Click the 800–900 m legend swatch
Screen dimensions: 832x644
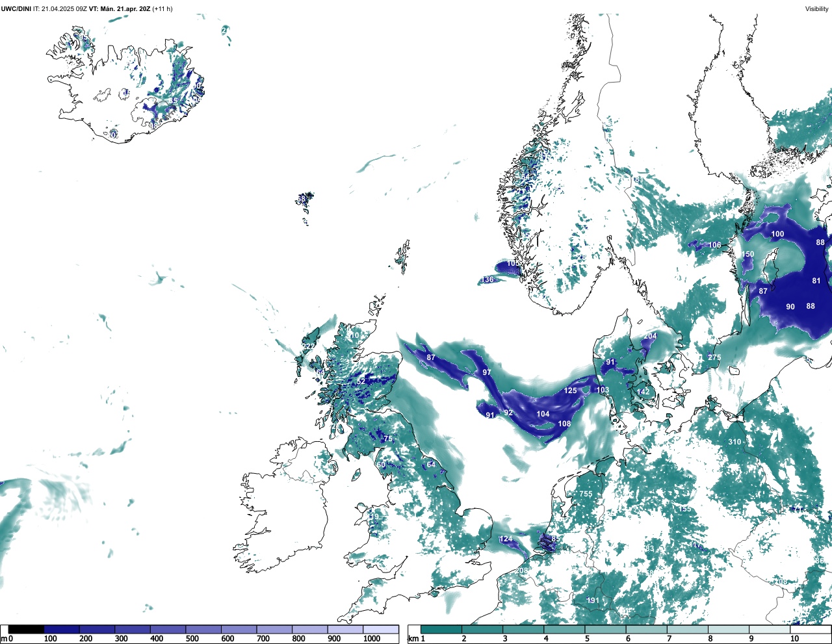310,629
